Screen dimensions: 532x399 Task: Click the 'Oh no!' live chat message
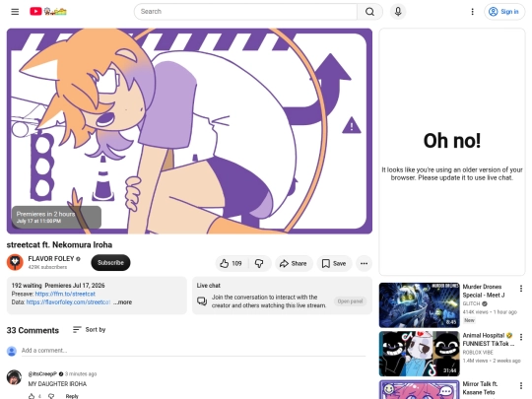[452, 141]
